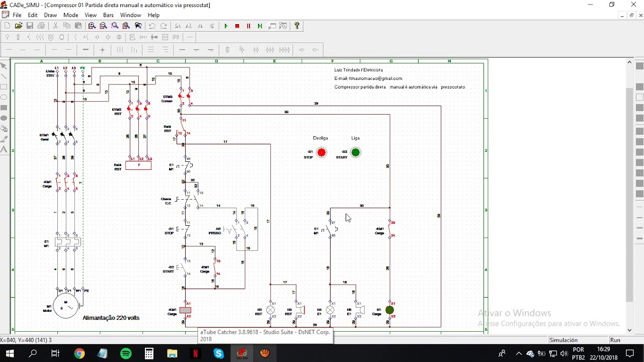The image size is (644, 362).
Task: Open the Window menu
Action: (x=131, y=15)
